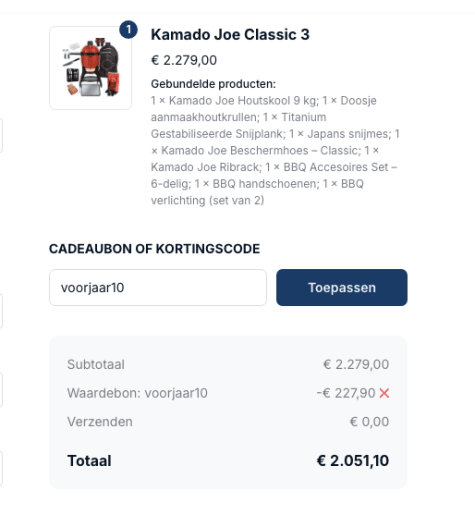Click the Kamado Joe Classic 3 title
Screen dimensions: 475x515
click(230, 35)
